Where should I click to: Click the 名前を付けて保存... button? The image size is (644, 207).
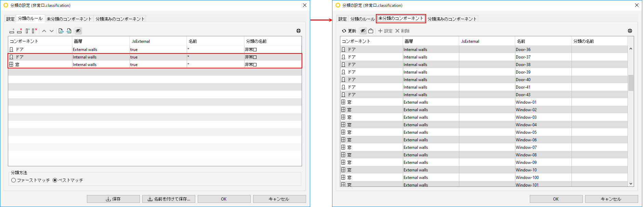point(169,199)
